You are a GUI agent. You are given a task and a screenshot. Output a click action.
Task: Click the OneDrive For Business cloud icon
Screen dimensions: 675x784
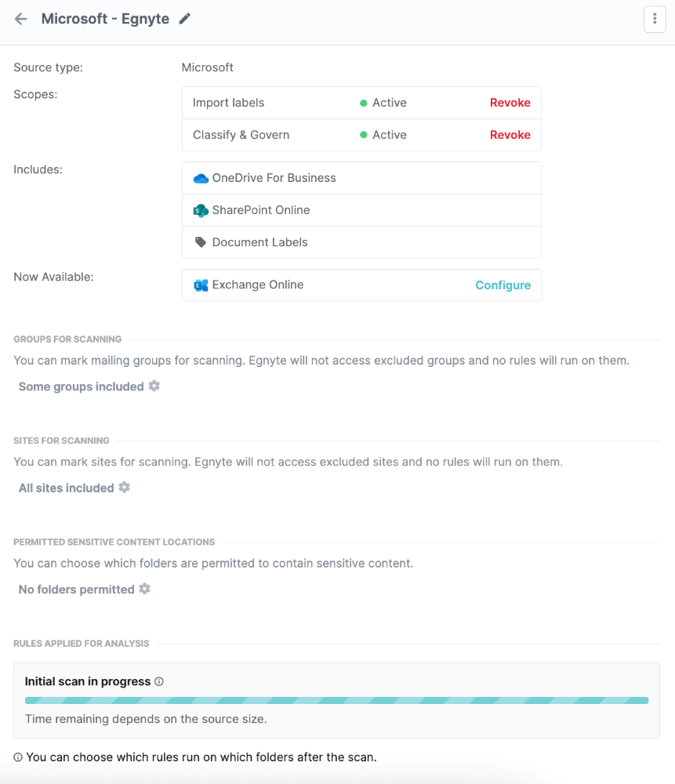pos(201,178)
